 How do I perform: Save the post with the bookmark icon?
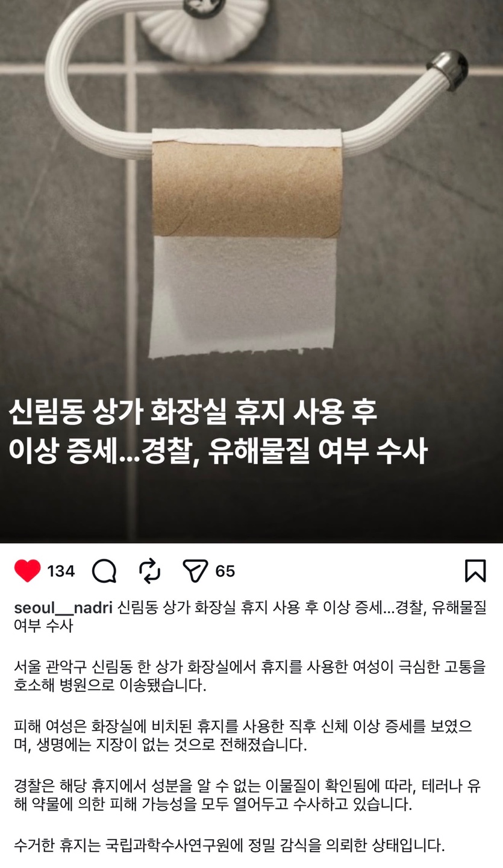pyautogui.click(x=475, y=571)
